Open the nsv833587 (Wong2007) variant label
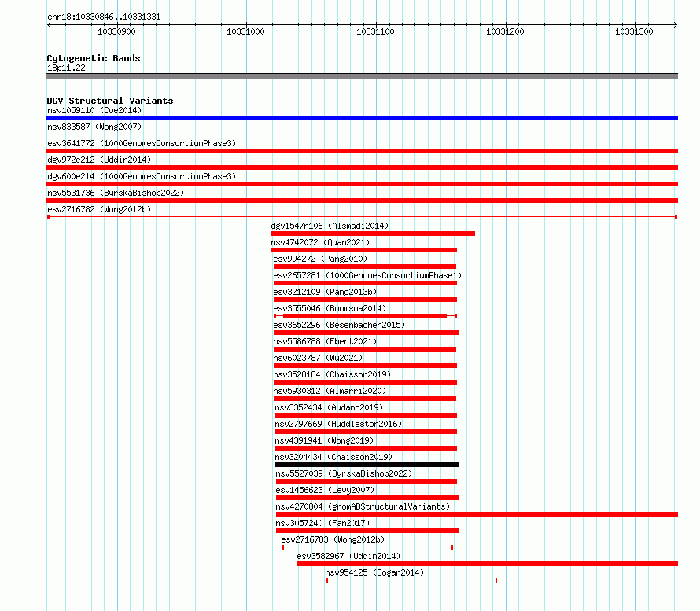 (94, 127)
